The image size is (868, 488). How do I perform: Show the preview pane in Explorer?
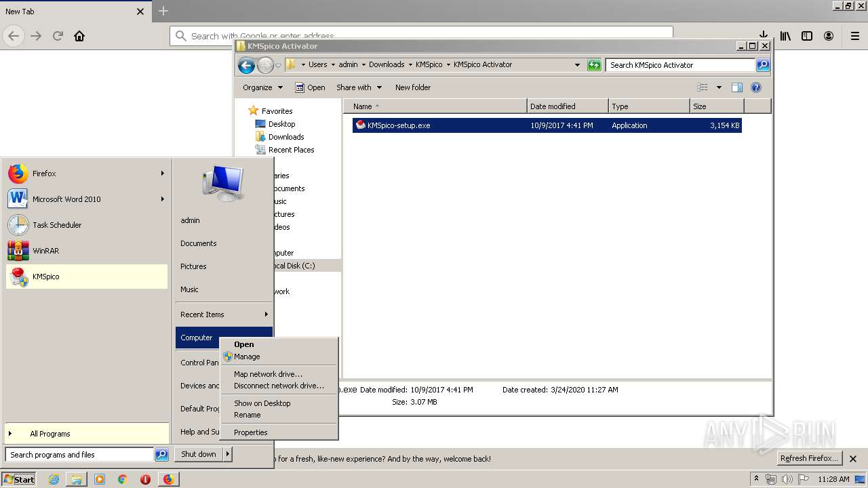737,87
